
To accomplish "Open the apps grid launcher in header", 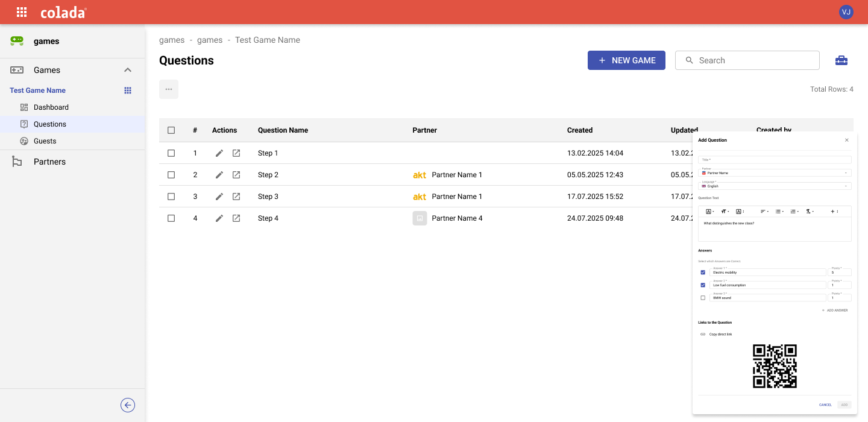I will point(22,12).
